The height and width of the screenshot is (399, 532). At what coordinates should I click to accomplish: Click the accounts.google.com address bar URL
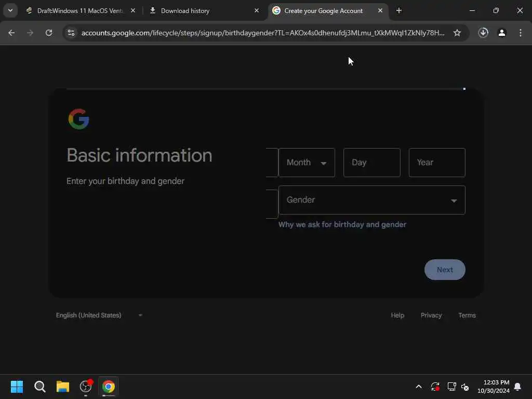pos(262,33)
